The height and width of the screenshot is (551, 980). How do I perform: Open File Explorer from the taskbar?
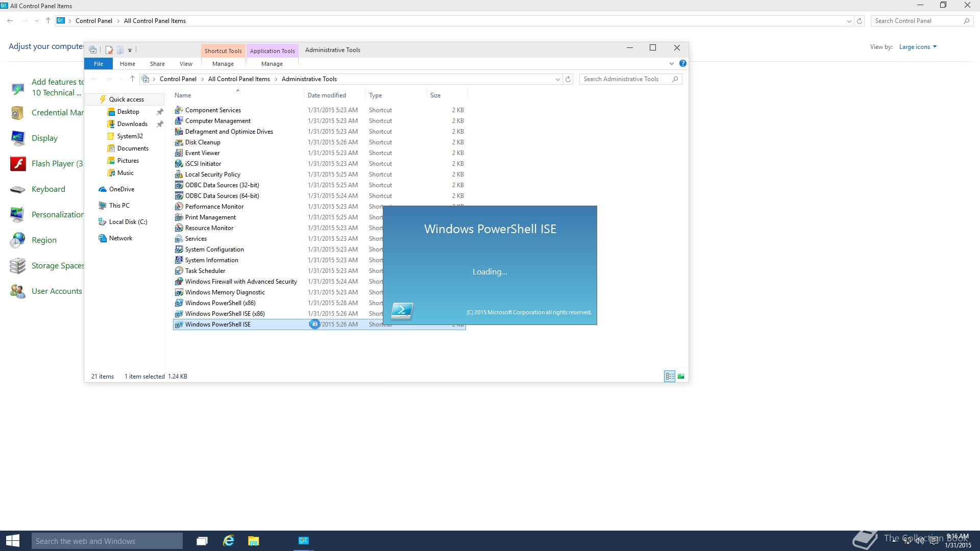(254, 541)
